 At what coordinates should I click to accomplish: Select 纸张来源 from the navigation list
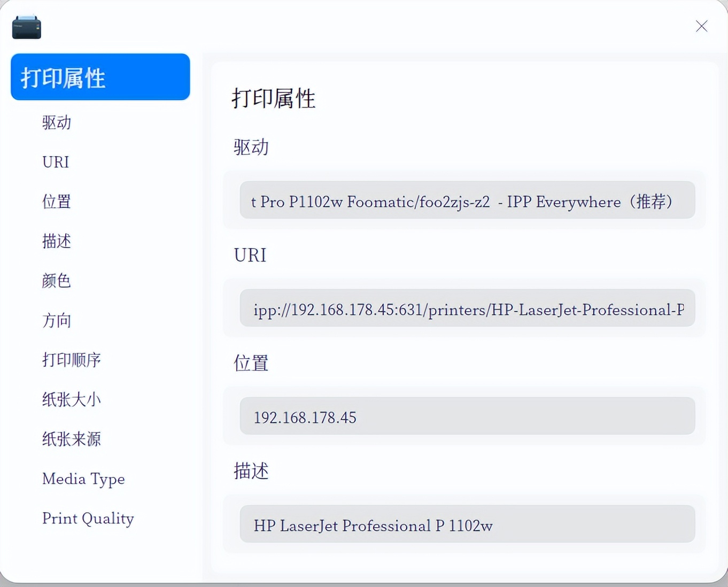coord(71,439)
